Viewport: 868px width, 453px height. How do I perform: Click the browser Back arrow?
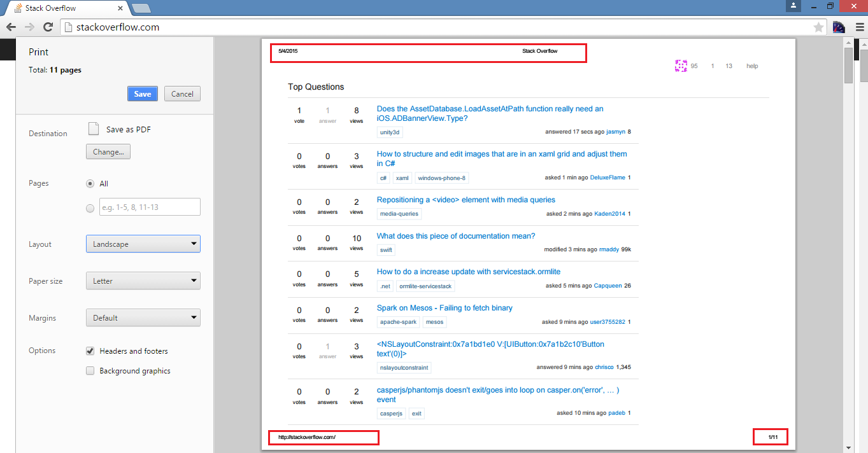click(x=11, y=27)
